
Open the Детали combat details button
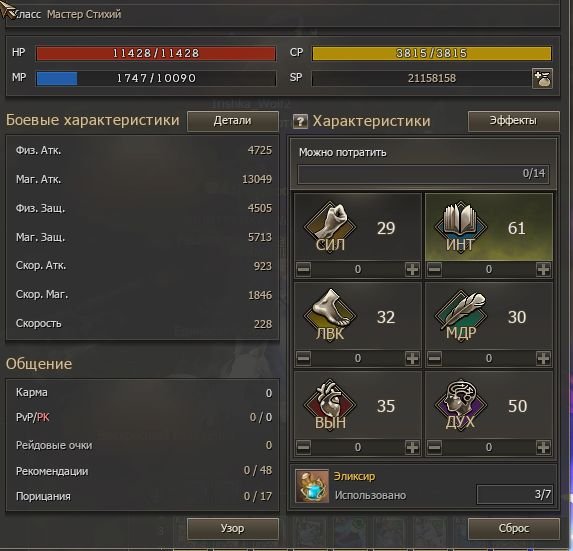pos(233,121)
